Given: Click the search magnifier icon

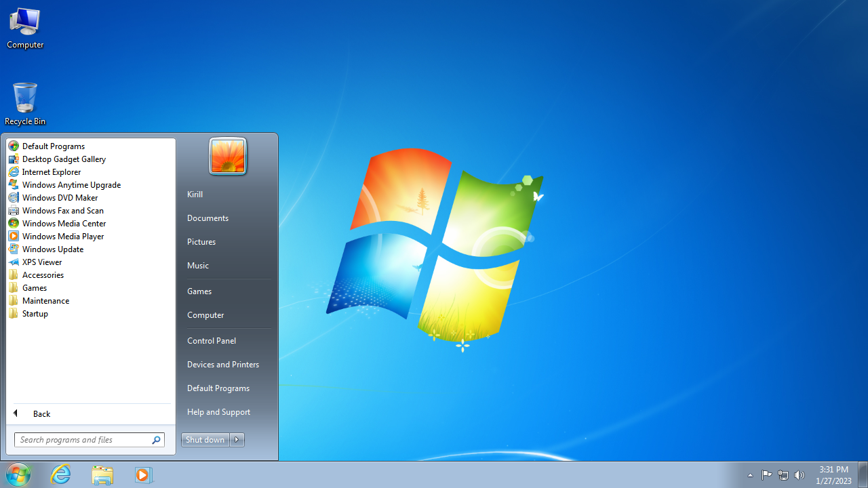Looking at the screenshot, I should [156, 440].
